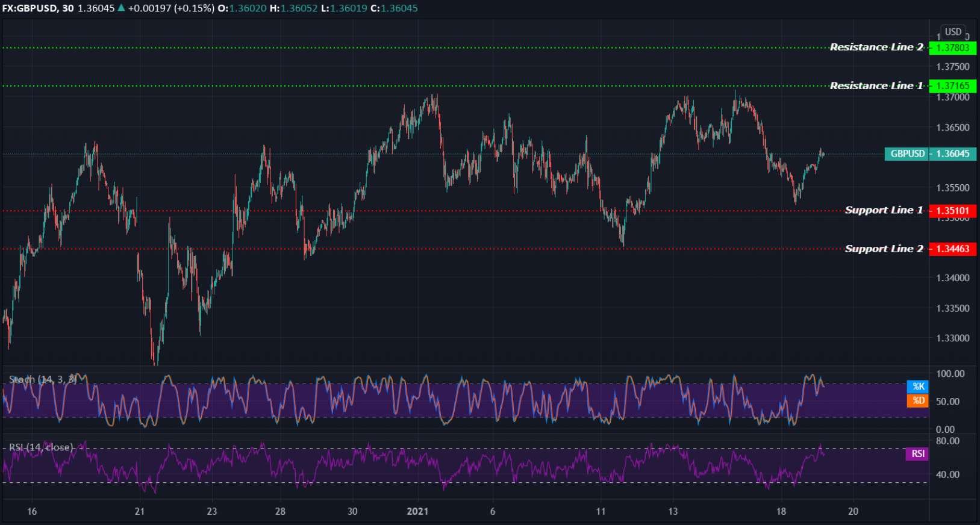Click the orange %D scale label
This screenshot has width=980, height=525.
(918, 401)
